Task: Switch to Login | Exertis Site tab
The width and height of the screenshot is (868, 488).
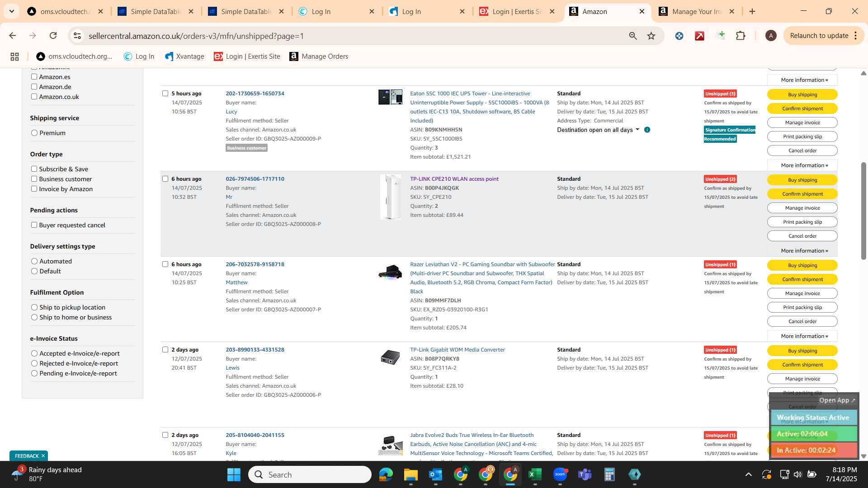Action: pos(517,11)
